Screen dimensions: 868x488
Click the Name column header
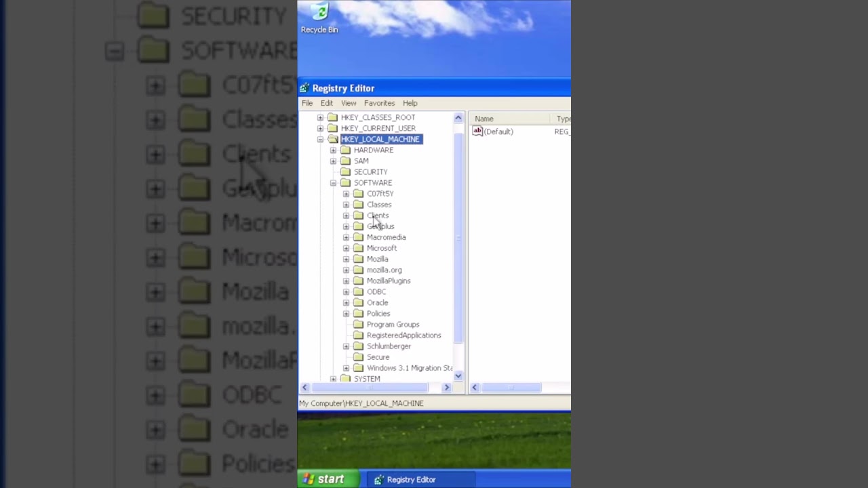509,119
